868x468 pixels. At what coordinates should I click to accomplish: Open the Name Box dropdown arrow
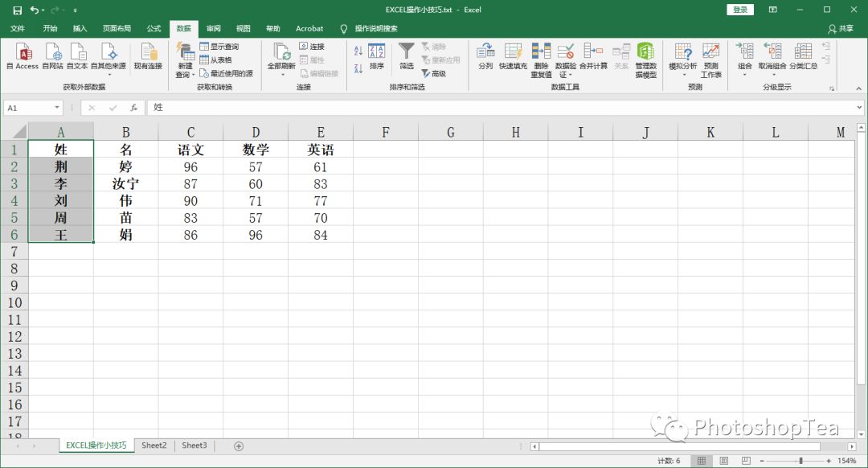point(56,108)
